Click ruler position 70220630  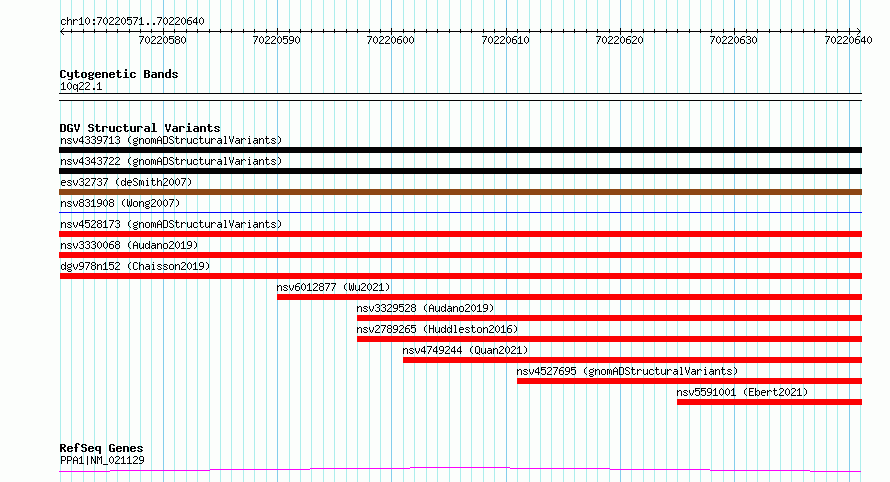click(x=733, y=40)
